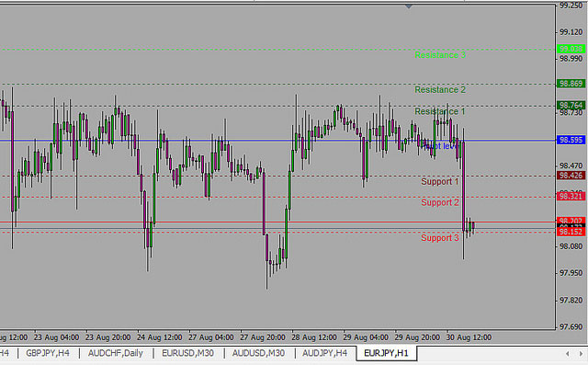Click the '27 Aug 20:00' time label
588x365 pixels.
click(263, 337)
